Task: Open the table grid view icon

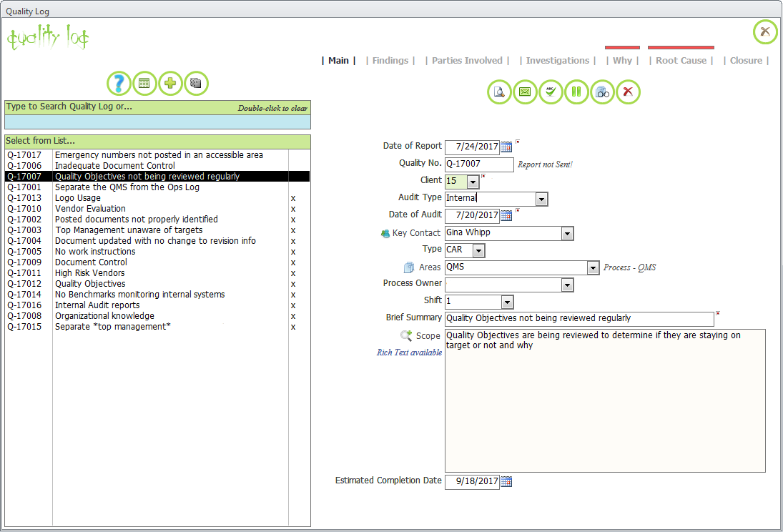Action: tap(144, 84)
